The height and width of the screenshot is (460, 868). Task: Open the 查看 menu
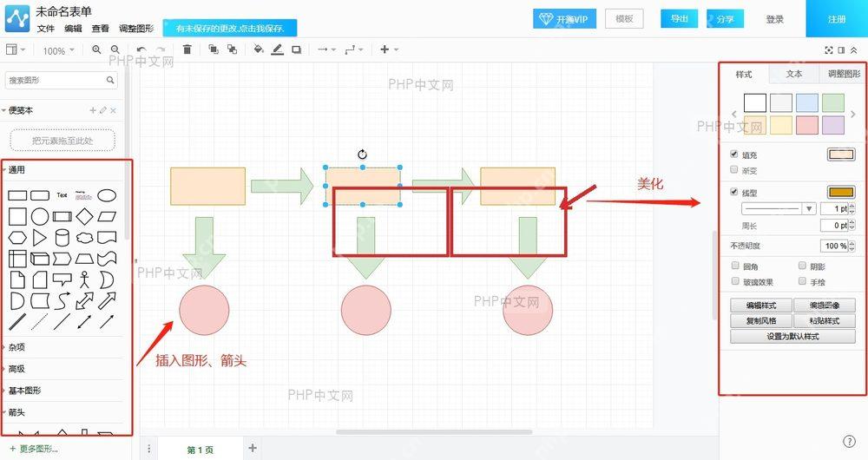click(x=100, y=29)
